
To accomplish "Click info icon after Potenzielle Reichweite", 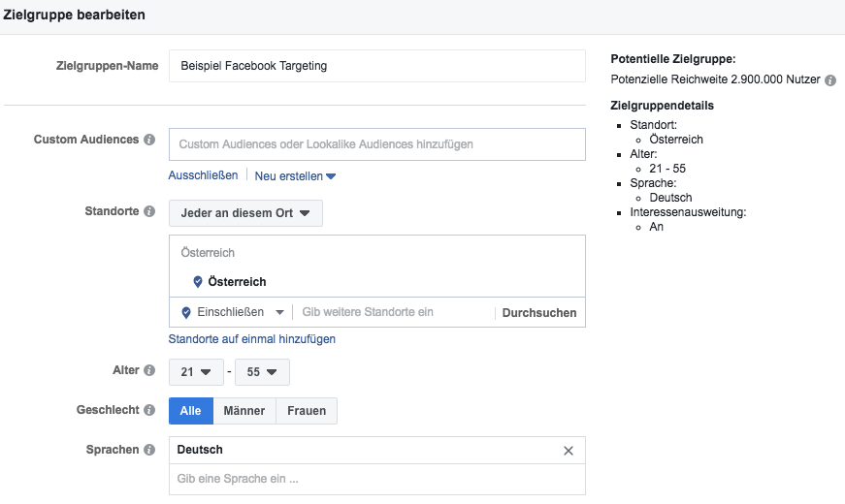I will [830, 80].
